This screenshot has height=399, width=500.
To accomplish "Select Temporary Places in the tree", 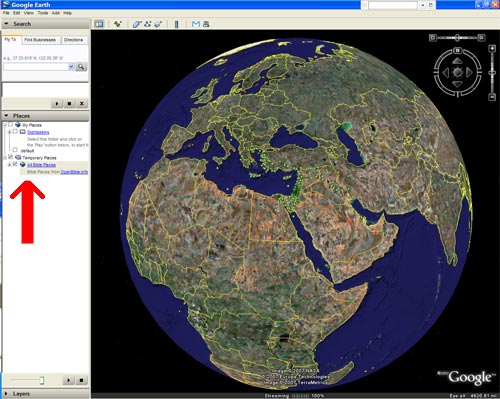I will [39, 158].
